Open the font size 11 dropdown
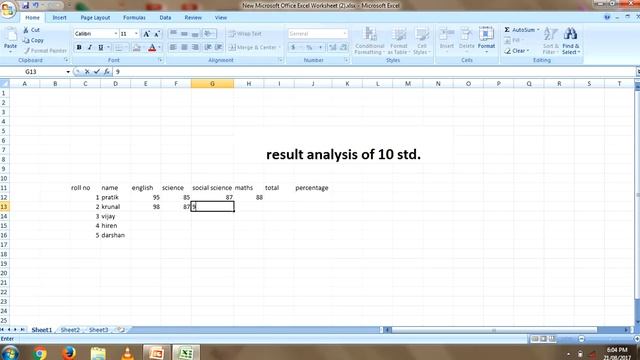Screen dimensions: 640x360 (x=136, y=34)
